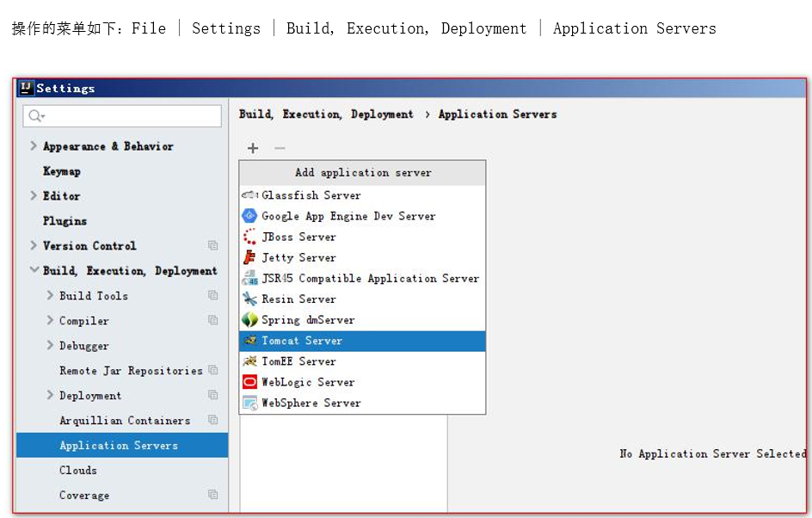Click project-level icon beside Arquillian Containers
Image resolution: width=812 pixels, height=518 pixels.
(x=212, y=420)
